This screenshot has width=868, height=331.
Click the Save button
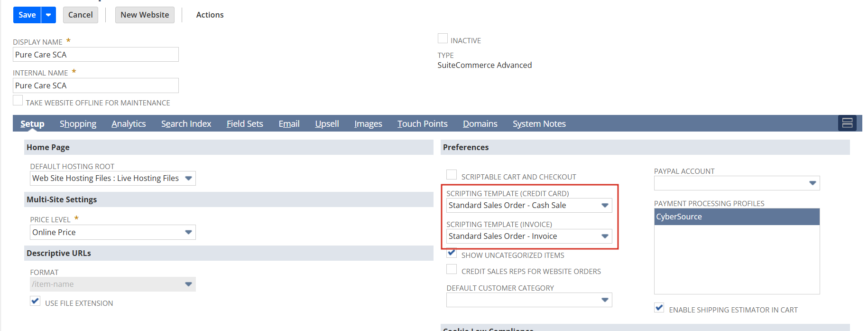tap(27, 15)
